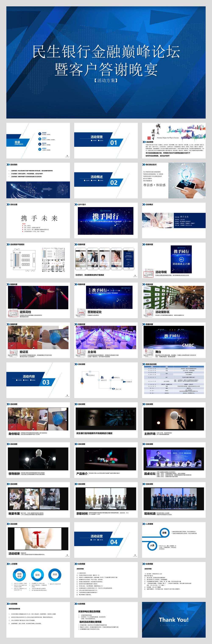Click the 活动由此上八楼 guide sign image

click(181, 259)
